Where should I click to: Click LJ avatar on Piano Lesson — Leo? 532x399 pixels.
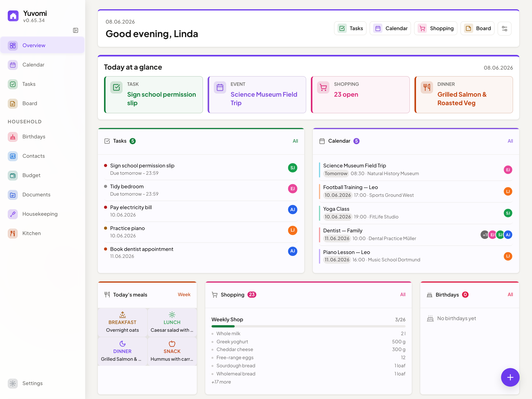(x=508, y=256)
